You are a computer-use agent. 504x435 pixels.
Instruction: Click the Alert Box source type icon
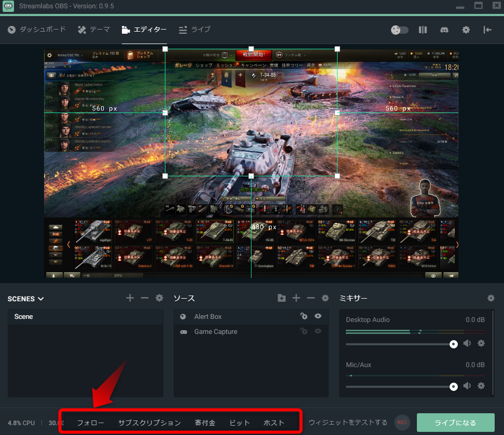tap(183, 317)
